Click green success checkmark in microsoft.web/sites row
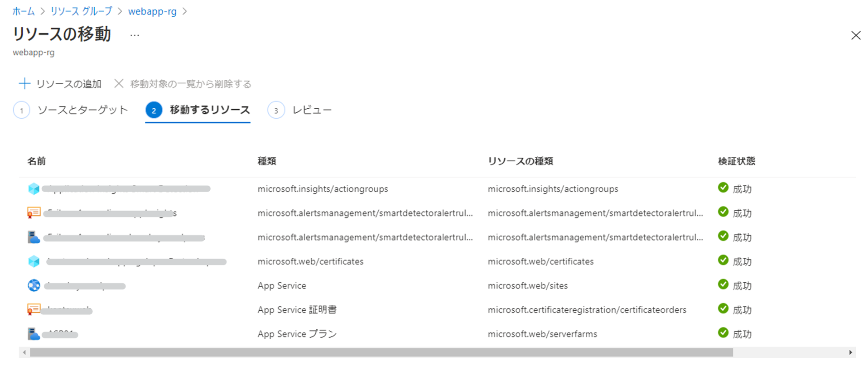868x366 pixels. click(723, 284)
